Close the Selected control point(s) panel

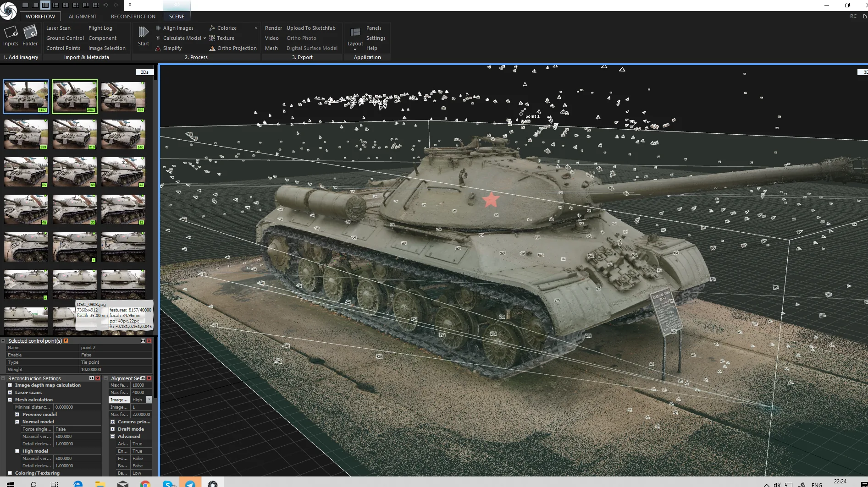coord(149,341)
